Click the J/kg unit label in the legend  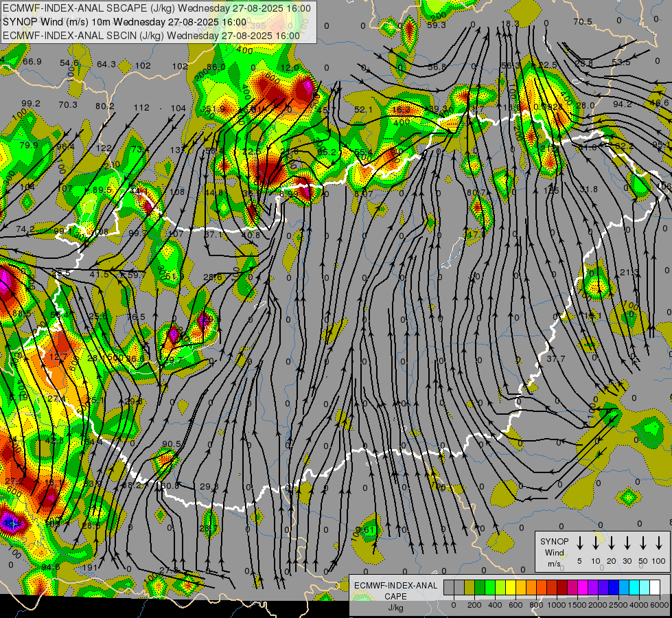[x=395, y=608]
